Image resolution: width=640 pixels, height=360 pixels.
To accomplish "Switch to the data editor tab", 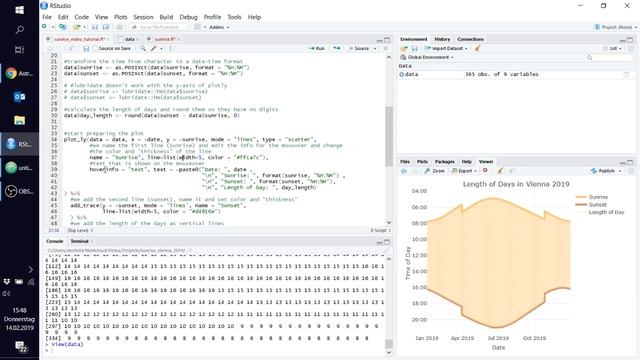I will [x=129, y=39].
